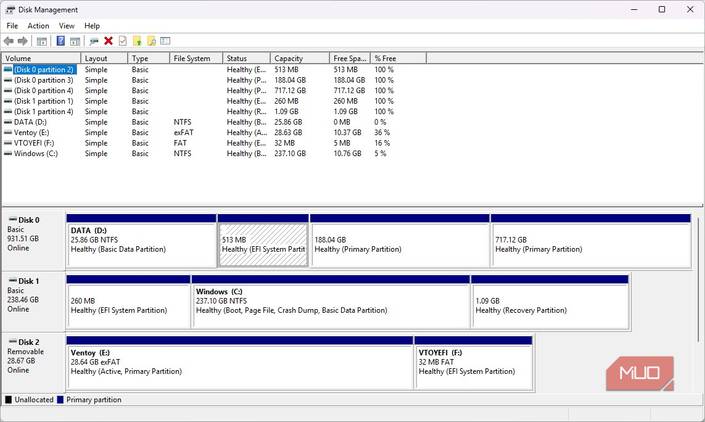Screen dimensions: 705x422
Task: Minimize the Disk Management window
Action: 634,9
